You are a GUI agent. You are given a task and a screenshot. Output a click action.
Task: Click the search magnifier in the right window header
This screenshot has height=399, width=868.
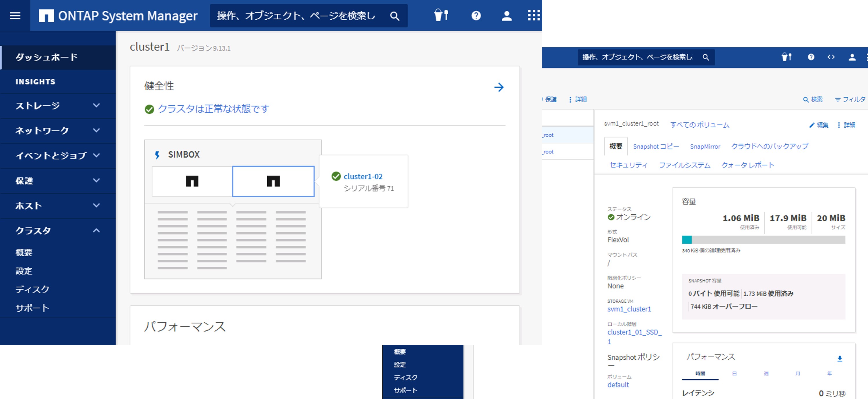706,57
